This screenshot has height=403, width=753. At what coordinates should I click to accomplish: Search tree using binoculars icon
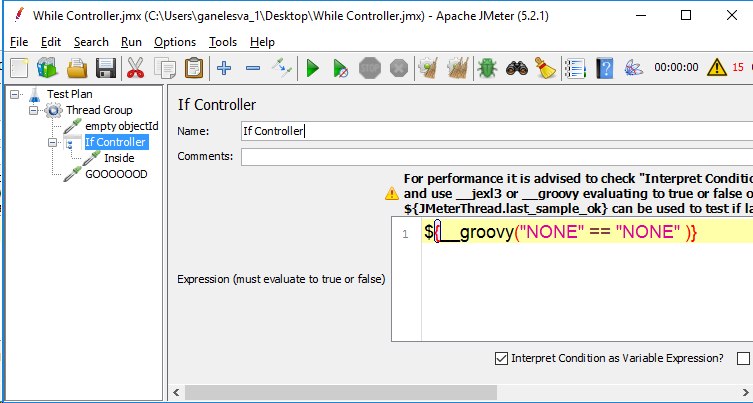pos(517,68)
